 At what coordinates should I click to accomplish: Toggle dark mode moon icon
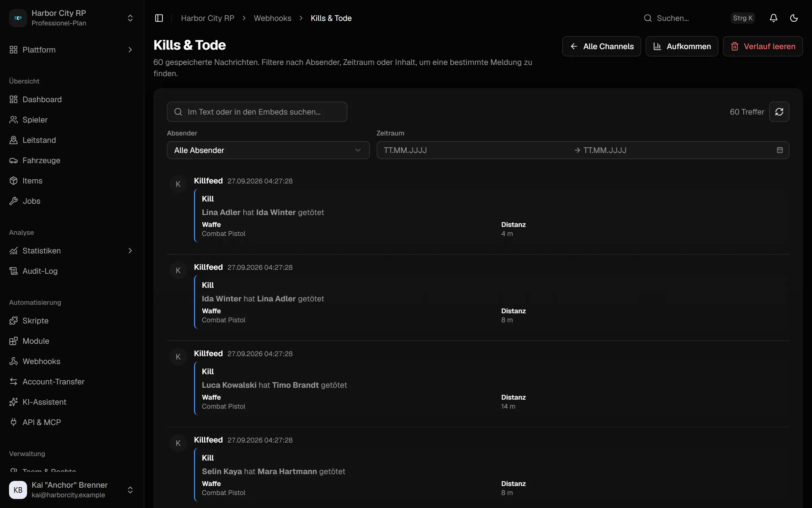pyautogui.click(x=794, y=18)
